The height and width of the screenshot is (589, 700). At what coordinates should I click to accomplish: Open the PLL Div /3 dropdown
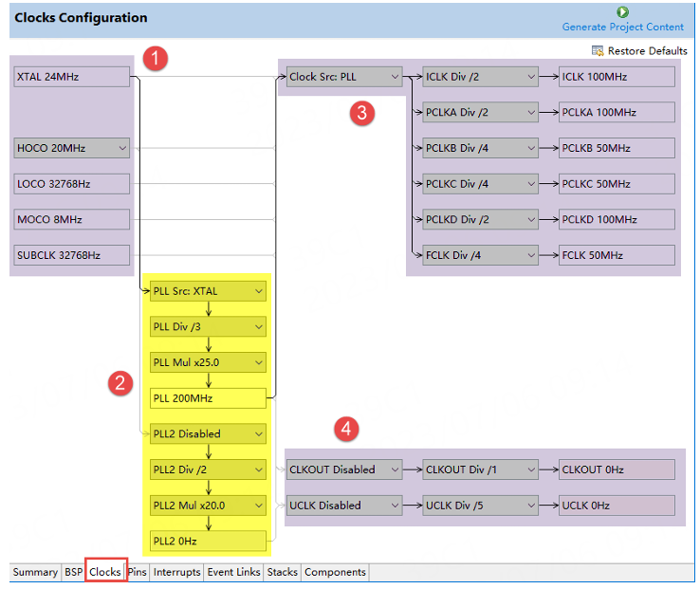(208, 327)
